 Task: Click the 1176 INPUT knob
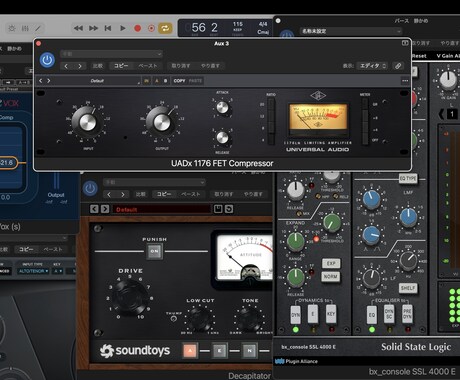click(87, 122)
